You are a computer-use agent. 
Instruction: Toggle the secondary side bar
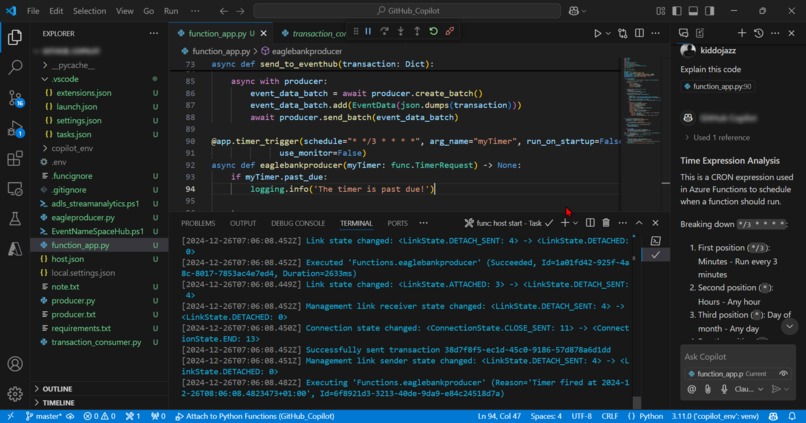[x=710, y=11]
